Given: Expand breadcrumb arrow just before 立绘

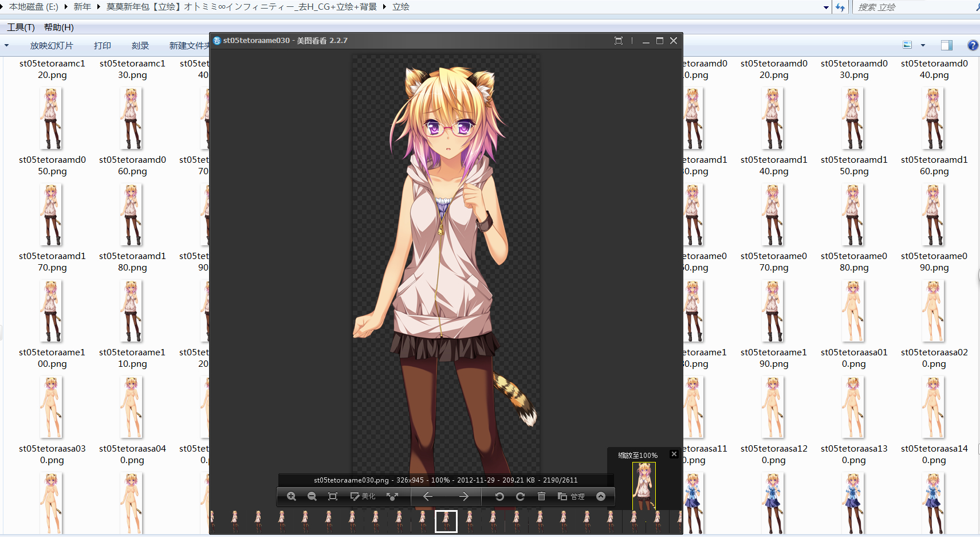Looking at the screenshot, I should pyautogui.click(x=384, y=7).
